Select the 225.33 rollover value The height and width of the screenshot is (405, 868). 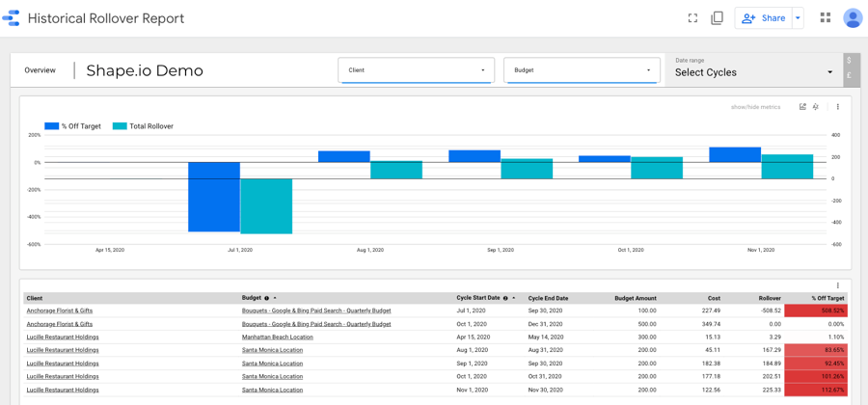(x=772, y=391)
